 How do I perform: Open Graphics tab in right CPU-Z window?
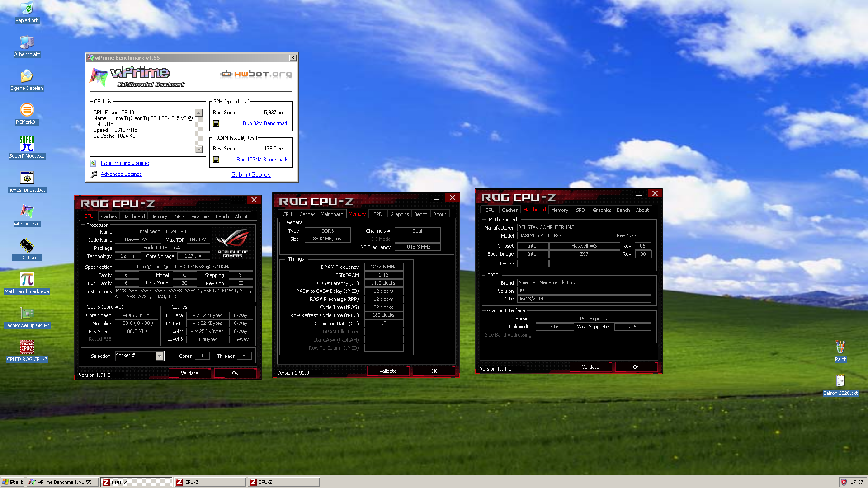click(x=602, y=210)
